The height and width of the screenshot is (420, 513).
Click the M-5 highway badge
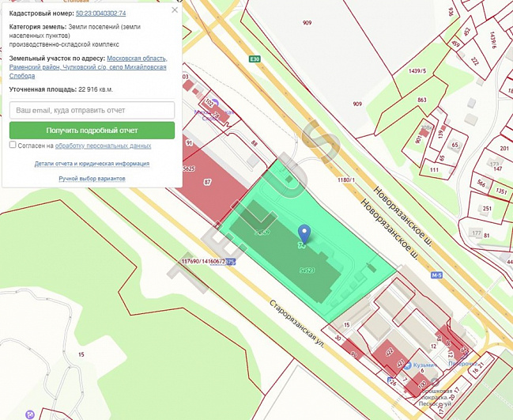[436, 275]
